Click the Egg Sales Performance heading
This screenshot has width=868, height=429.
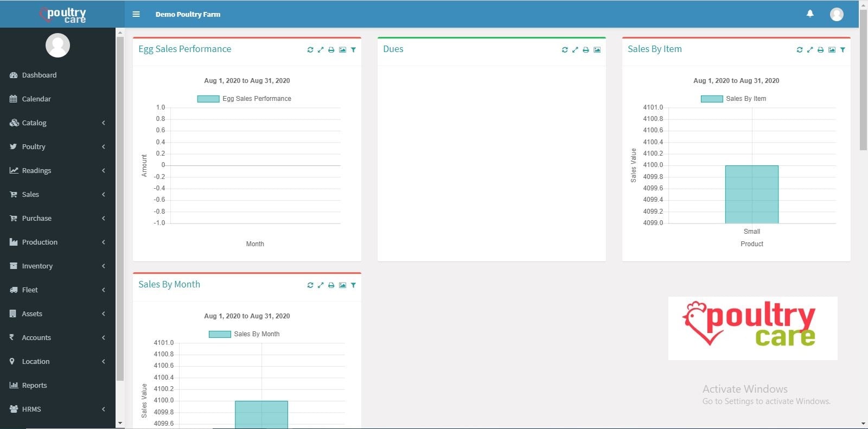click(184, 49)
